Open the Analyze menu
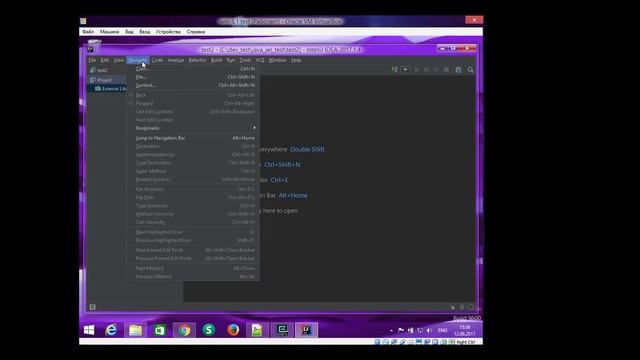The image size is (640, 360). [x=176, y=60]
